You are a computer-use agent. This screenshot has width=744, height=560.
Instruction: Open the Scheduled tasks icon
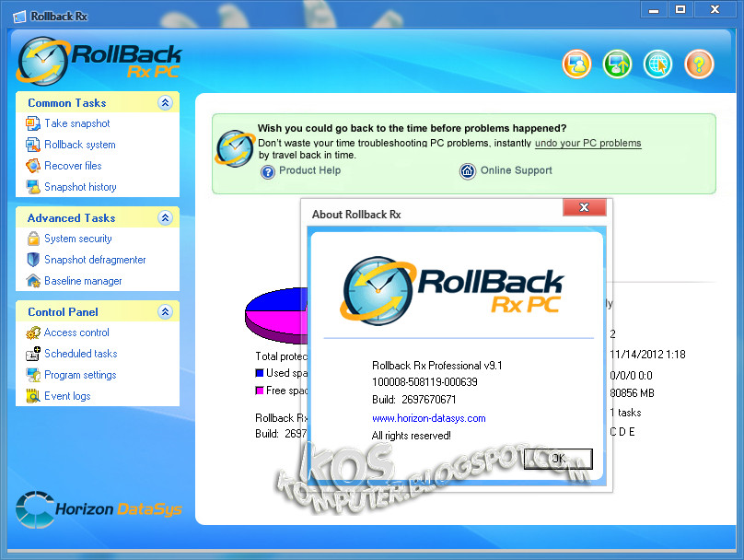click(34, 354)
